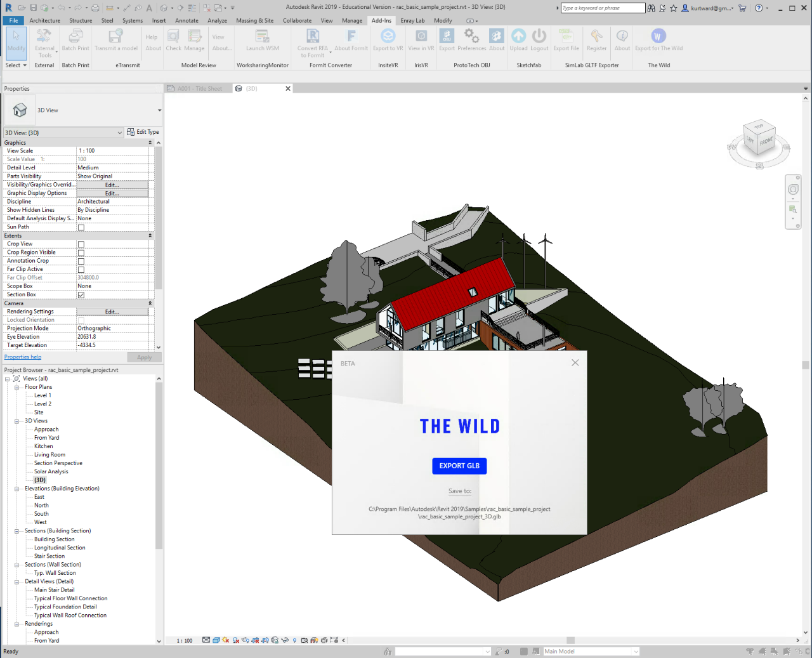Image resolution: width=812 pixels, height=658 pixels.
Task: Click Edit for Visibility/Graphics Overrides
Action: point(112,185)
